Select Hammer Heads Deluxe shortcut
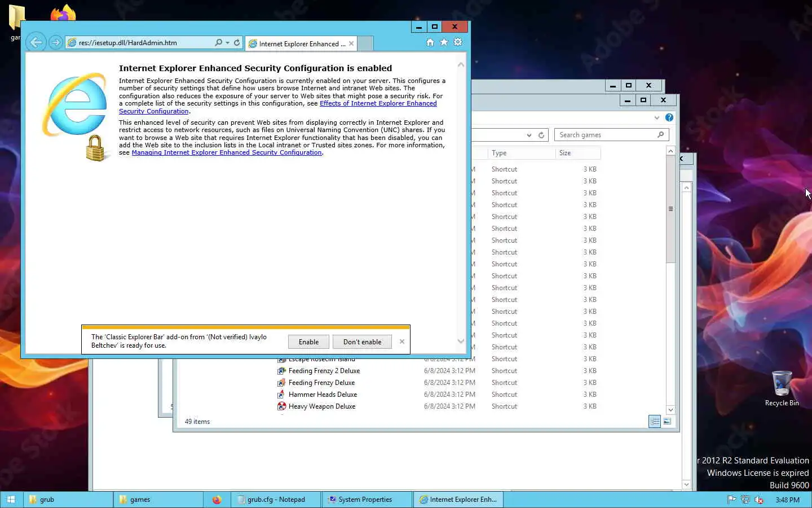 click(x=323, y=395)
